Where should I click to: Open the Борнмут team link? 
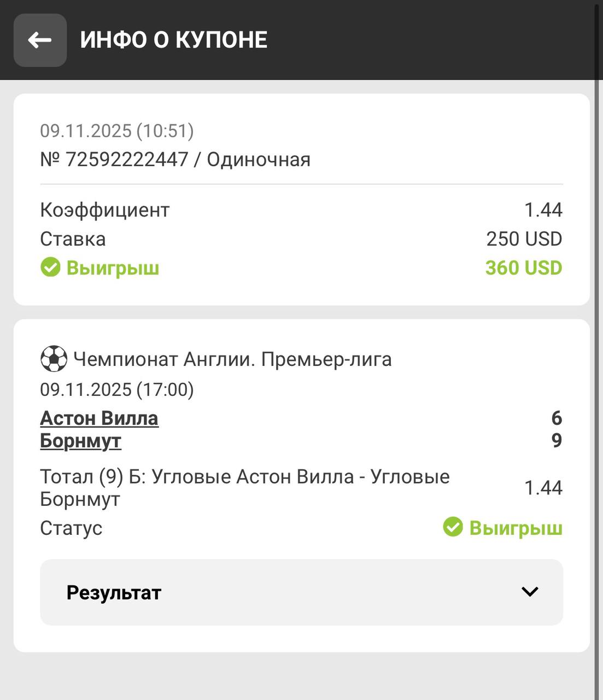point(80,441)
